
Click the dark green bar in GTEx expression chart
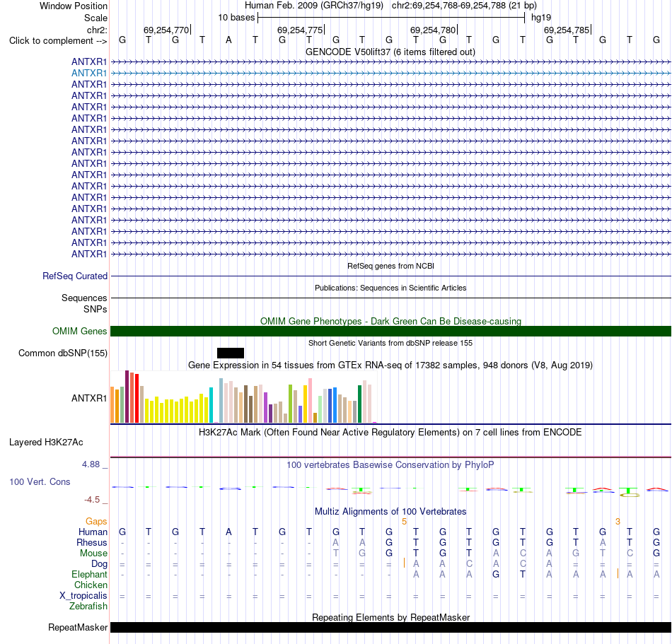pos(359,404)
